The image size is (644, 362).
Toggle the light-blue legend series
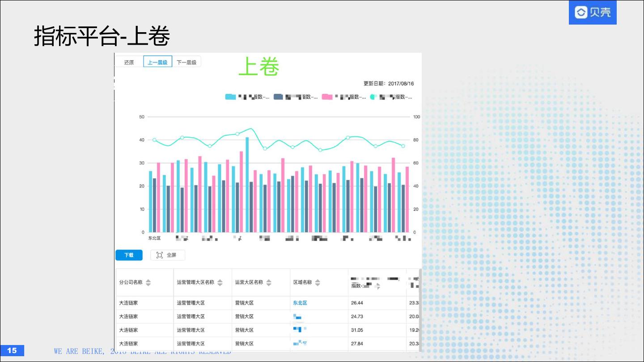[230, 97]
